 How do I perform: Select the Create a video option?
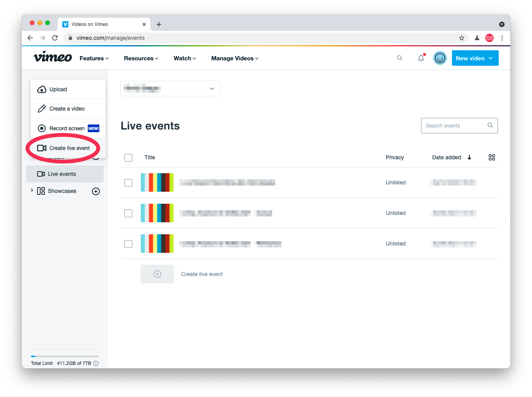coord(67,109)
